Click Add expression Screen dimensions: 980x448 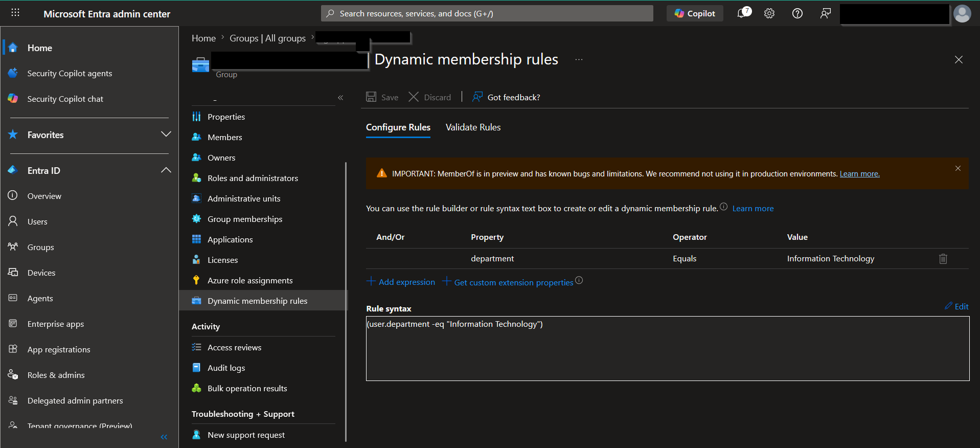[x=401, y=282]
